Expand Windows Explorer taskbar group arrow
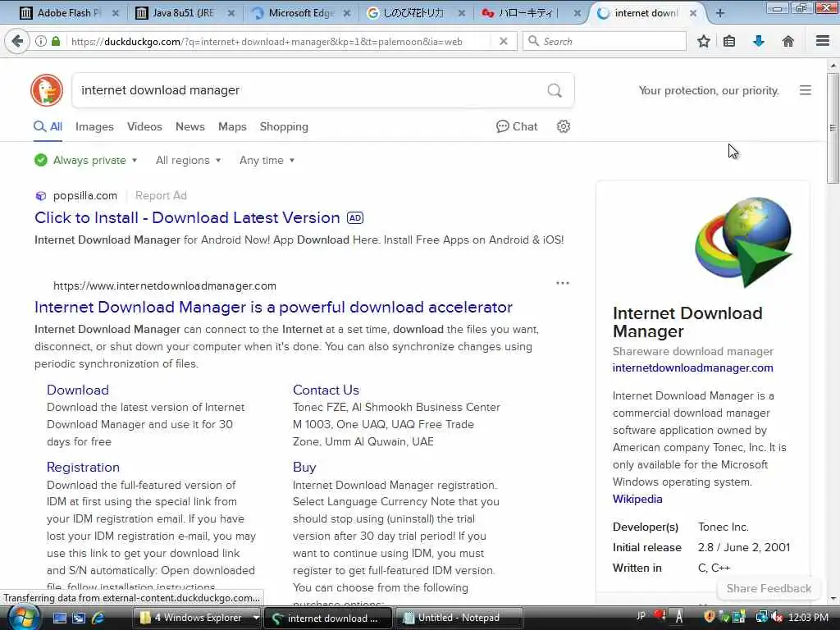Viewport: 840px width, 630px height. pos(256,618)
